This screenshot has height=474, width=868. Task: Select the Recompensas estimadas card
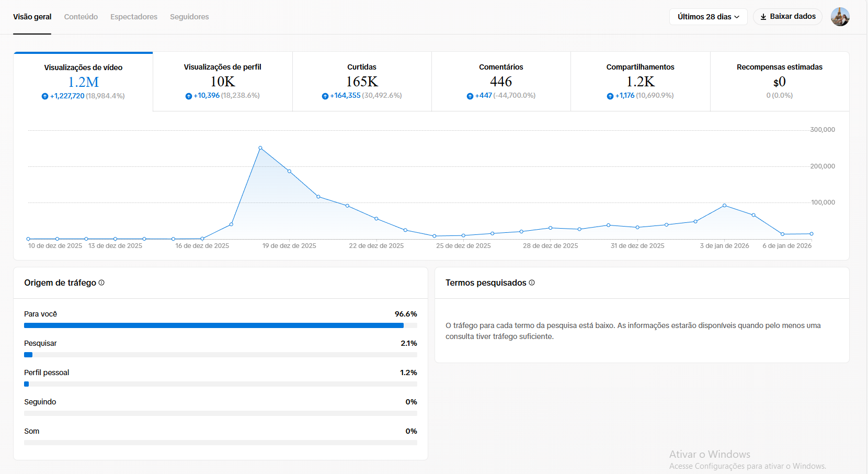click(780, 82)
